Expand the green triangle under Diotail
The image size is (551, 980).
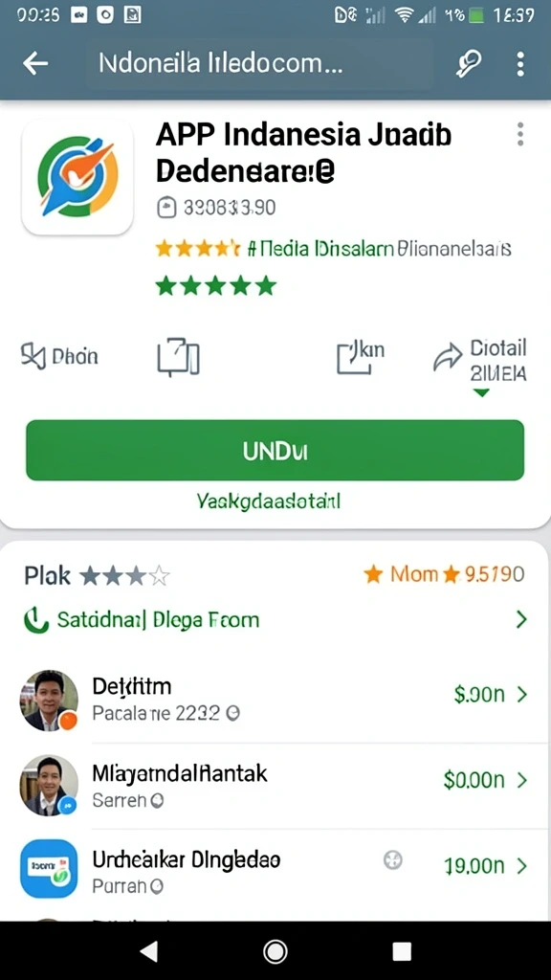480,393
